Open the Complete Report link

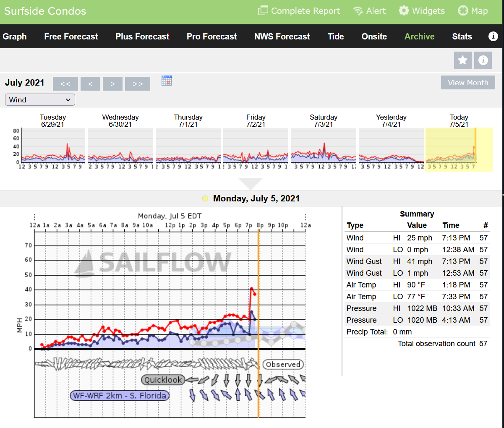click(299, 11)
